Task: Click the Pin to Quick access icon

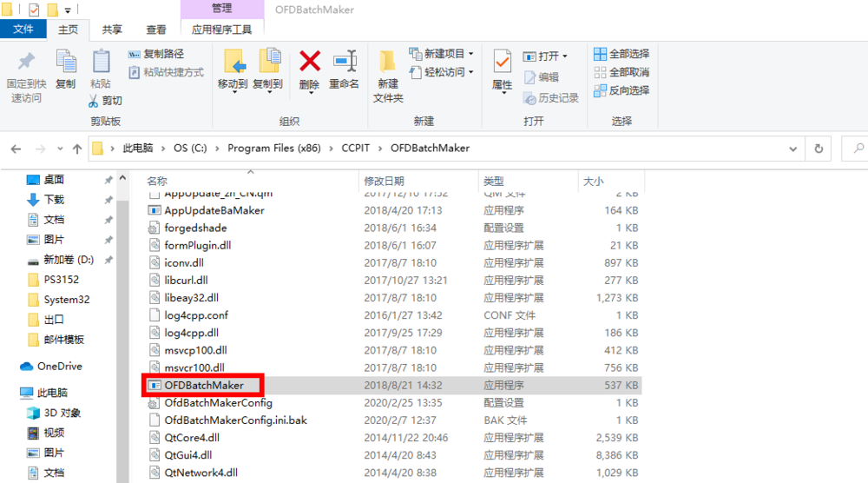Action: coord(26,63)
